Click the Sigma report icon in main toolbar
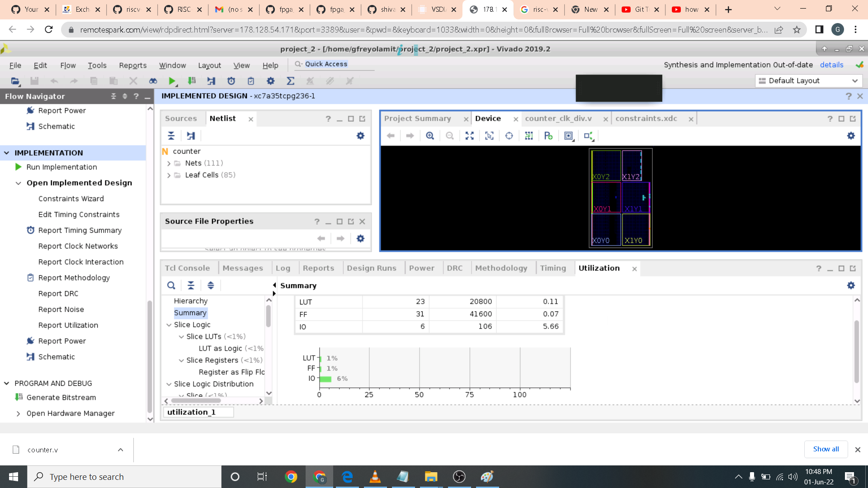Screen dimensions: 868x488 click(290, 81)
